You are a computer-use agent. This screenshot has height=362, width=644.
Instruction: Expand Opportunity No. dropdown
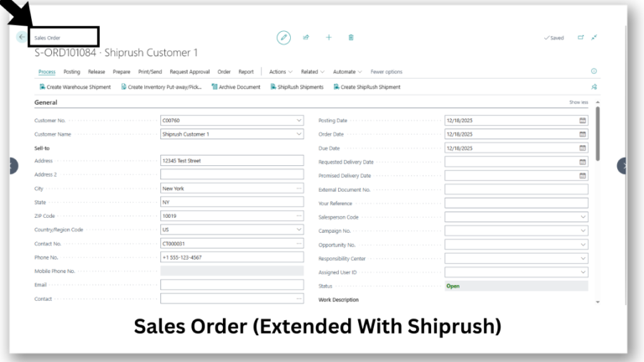583,245
